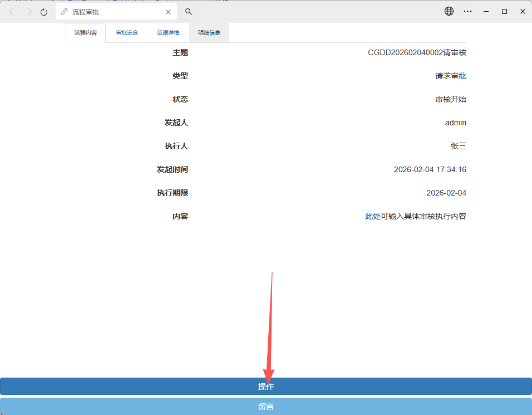Close the 流程审批 tab with the X
532x415 pixels.
(168, 12)
